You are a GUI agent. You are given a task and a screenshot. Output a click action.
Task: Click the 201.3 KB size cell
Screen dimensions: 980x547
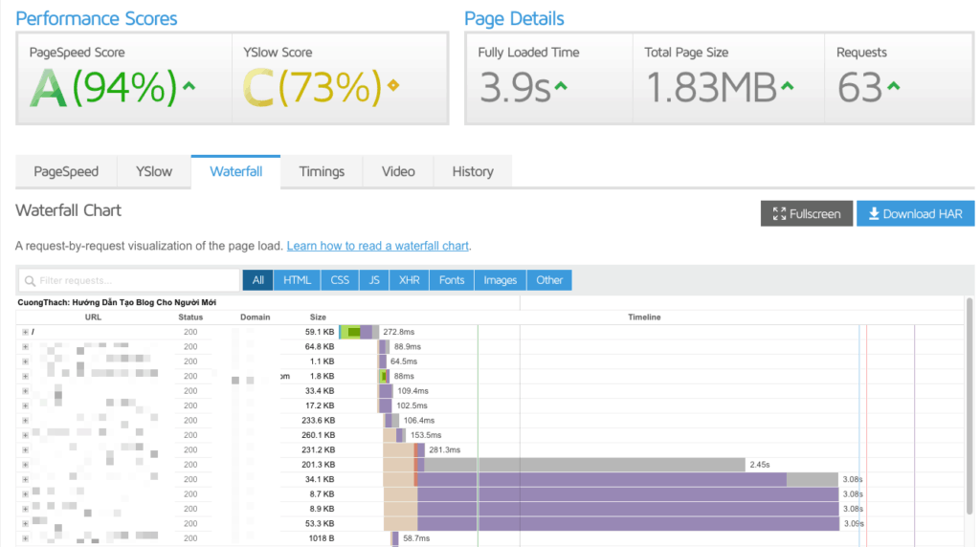point(320,465)
